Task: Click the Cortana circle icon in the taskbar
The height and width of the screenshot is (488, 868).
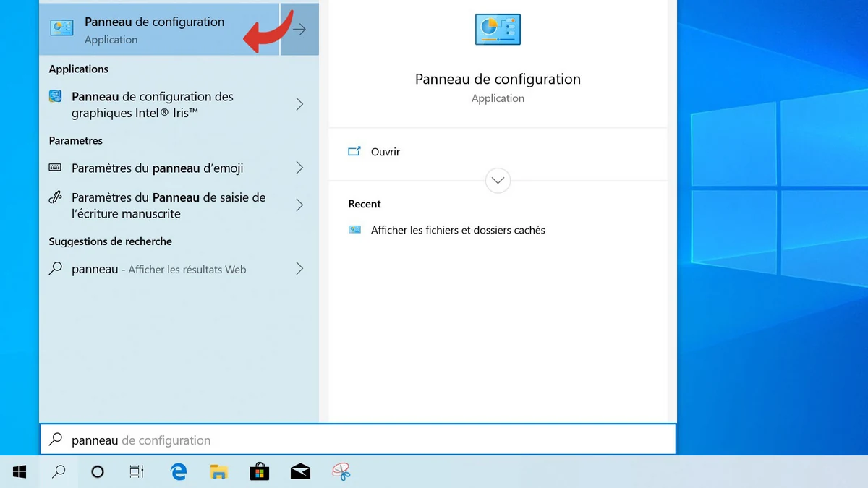Action: tap(97, 471)
